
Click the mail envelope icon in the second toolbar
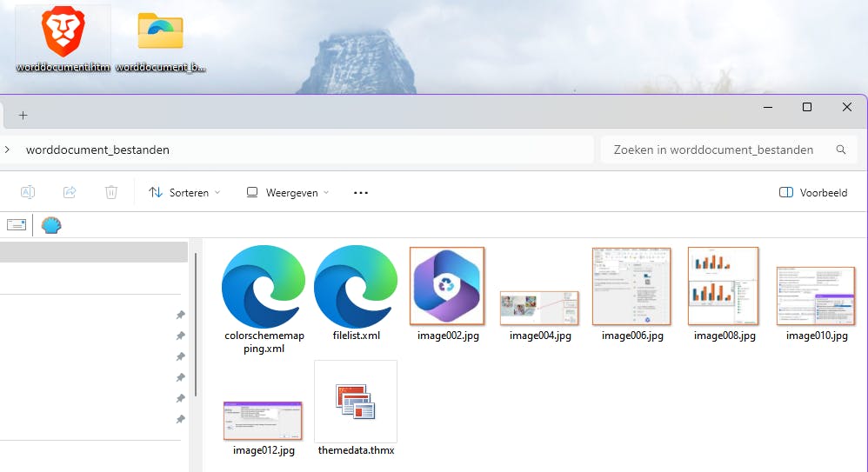point(17,224)
